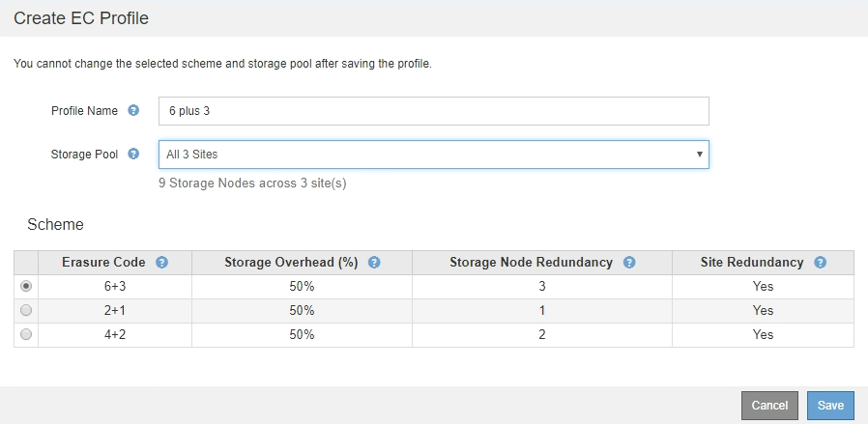Cancel the EC profile creation
868x424 pixels.
pos(769,406)
